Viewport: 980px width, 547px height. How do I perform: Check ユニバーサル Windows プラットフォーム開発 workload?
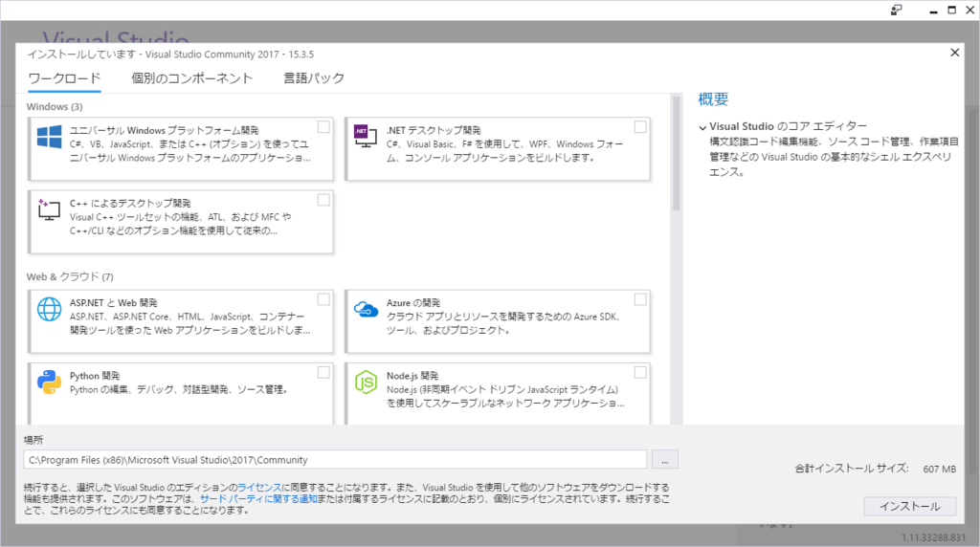click(x=323, y=127)
